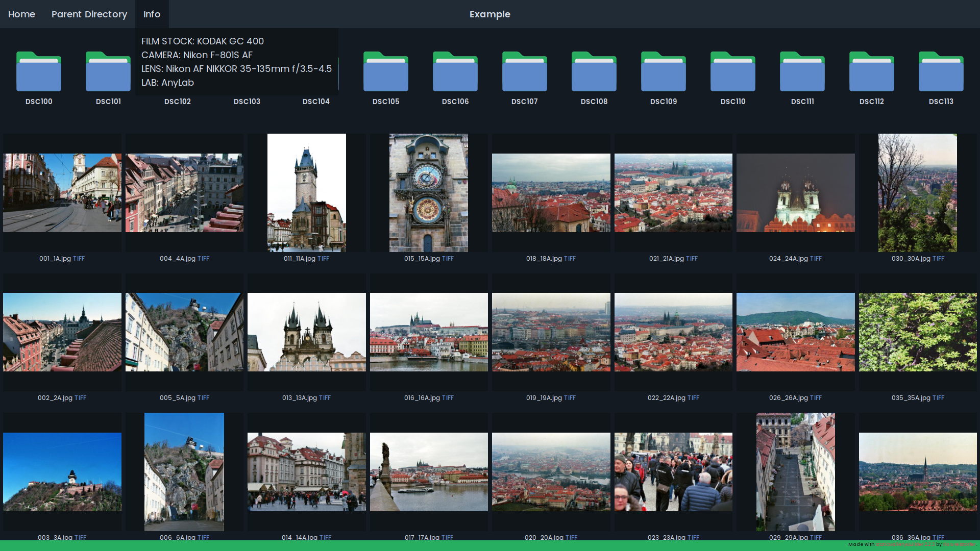Open TIFF link for 035_35A.jpg

(938, 398)
